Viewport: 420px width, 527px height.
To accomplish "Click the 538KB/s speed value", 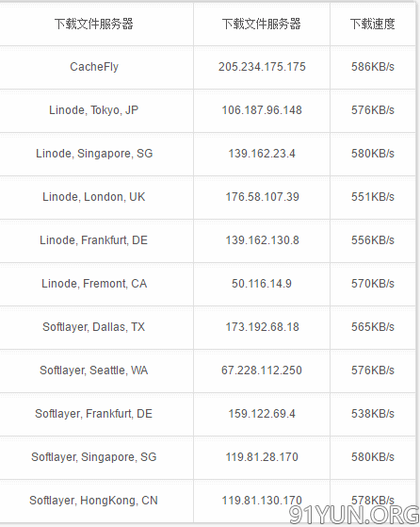I will (x=373, y=414).
